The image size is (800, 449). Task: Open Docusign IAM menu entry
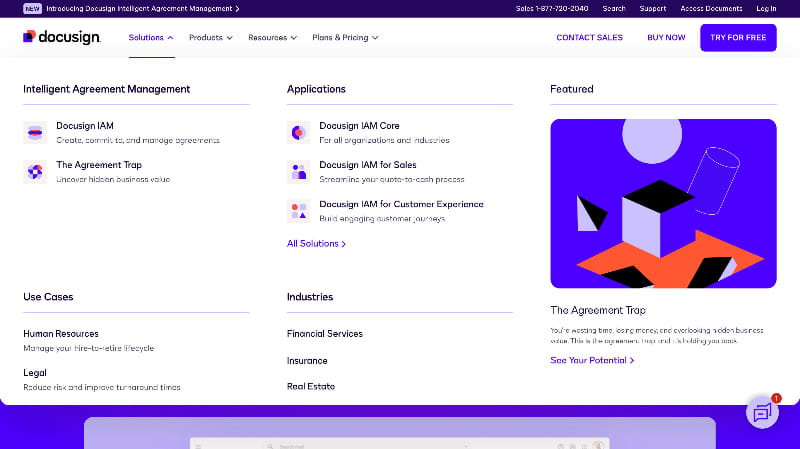[x=85, y=126]
